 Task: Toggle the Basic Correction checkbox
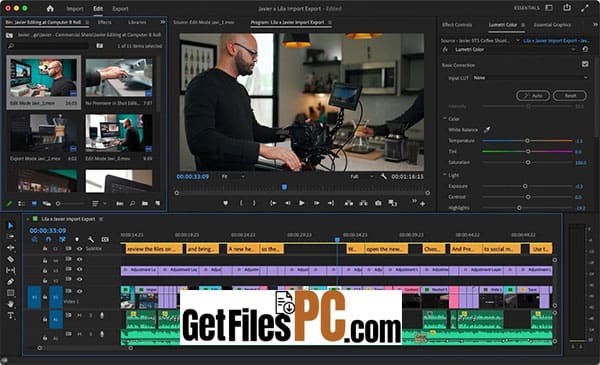coord(585,64)
